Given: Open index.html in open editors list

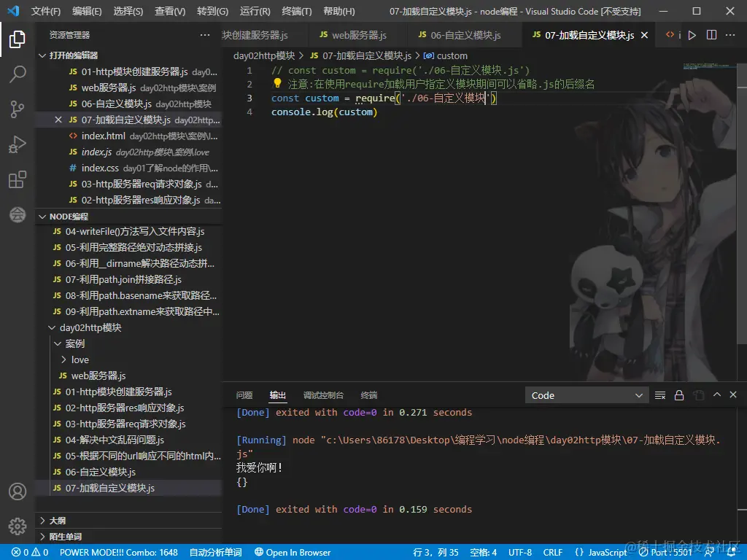Looking at the screenshot, I should point(128,136).
